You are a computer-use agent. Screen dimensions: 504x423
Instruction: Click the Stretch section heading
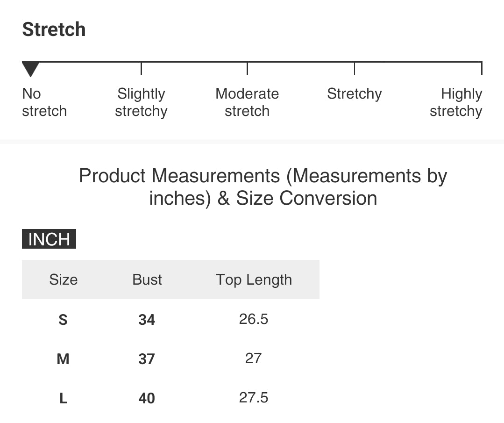click(x=54, y=29)
